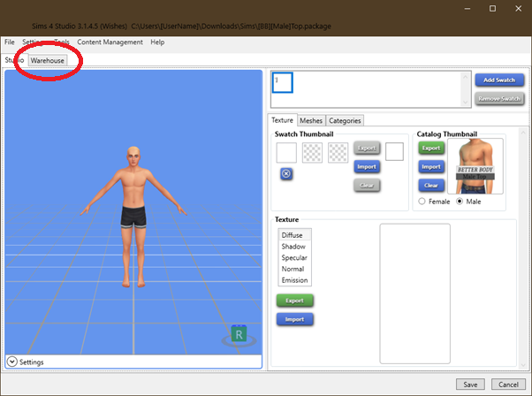Image resolution: width=532 pixels, height=396 pixels.
Task: Click Import in Swatch Thumbnail section
Action: (x=367, y=166)
